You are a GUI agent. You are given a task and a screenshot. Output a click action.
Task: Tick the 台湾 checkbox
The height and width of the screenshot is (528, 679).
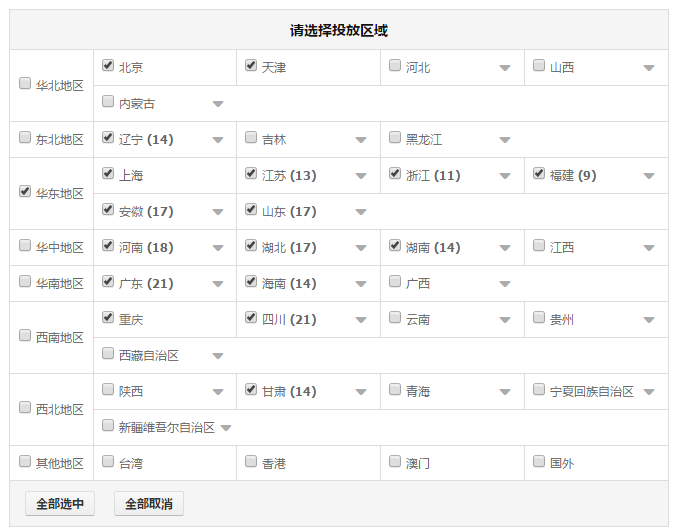[x=108, y=461]
